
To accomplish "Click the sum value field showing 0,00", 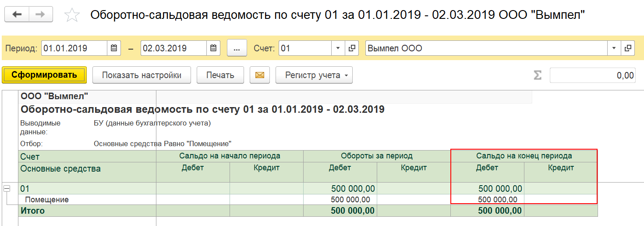I will (593, 75).
